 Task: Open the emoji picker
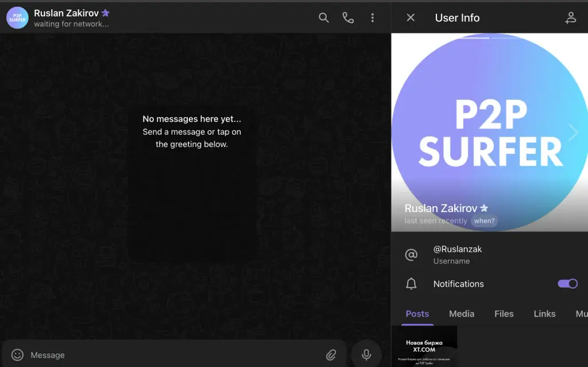[x=17, y=354]
